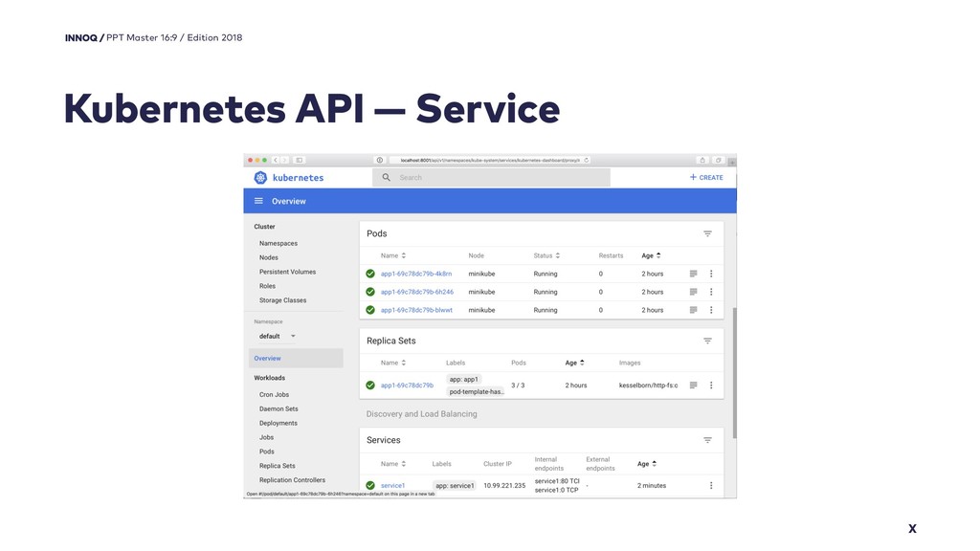Sort replica sets by Age column
The image size is (980, 551).
(574, 363)
